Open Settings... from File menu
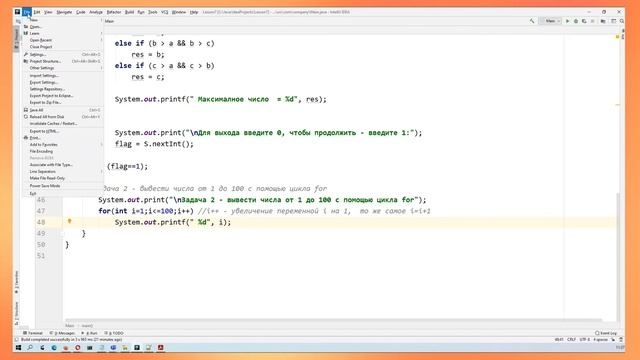 coord(63,54)
